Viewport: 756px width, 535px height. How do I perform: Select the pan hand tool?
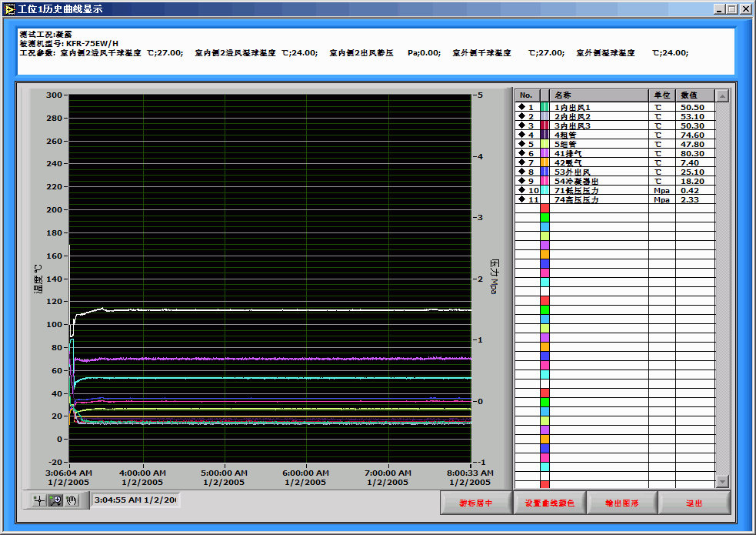72,500
